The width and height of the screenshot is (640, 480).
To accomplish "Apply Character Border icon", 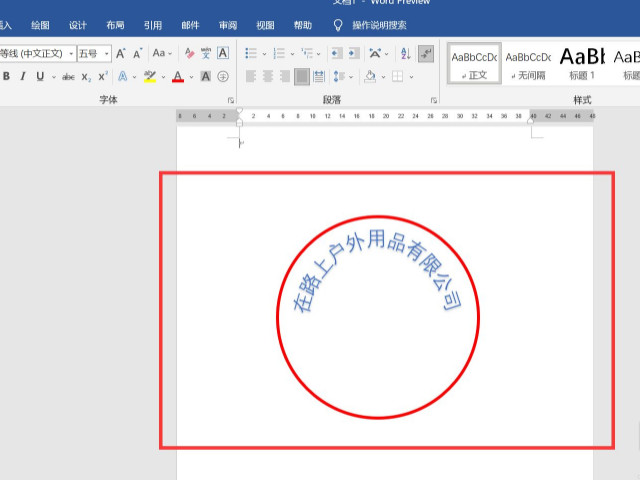I will tap(223, 53).
